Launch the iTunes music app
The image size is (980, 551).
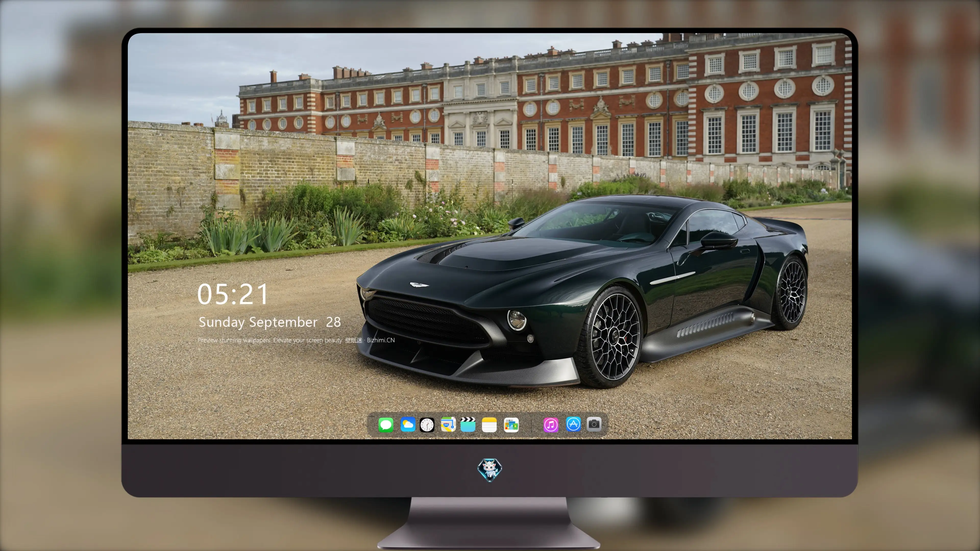(551, 425)
